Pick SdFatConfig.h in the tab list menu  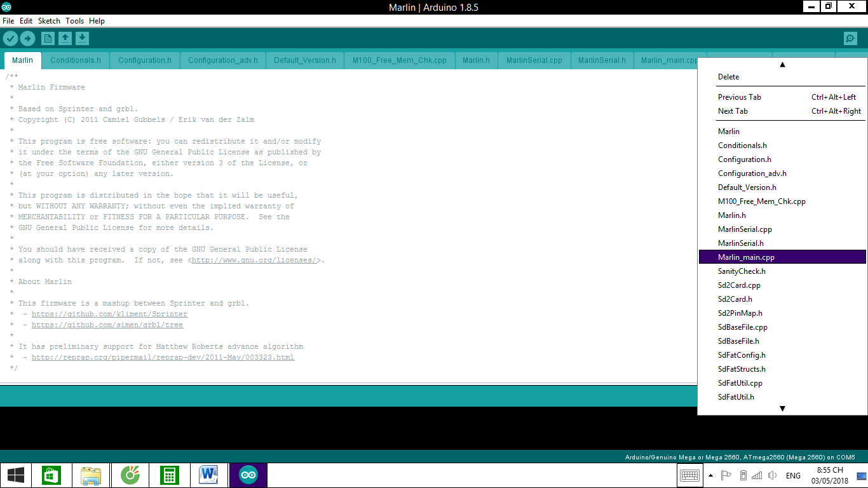782,355
